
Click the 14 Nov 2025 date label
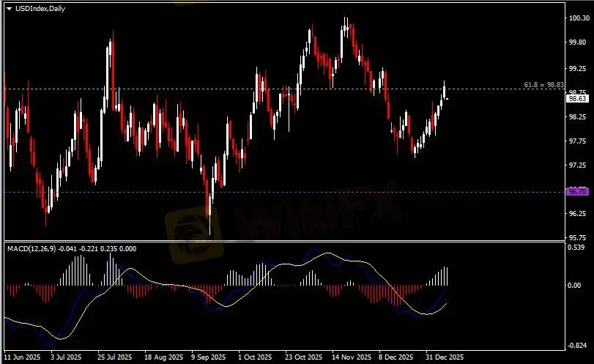pyautogui.click(x=352, y=357)
